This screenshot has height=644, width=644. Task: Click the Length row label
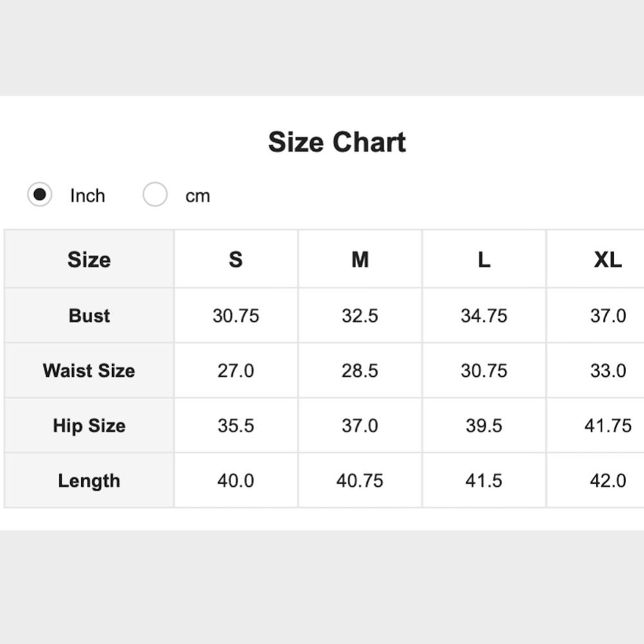point(89,481)
